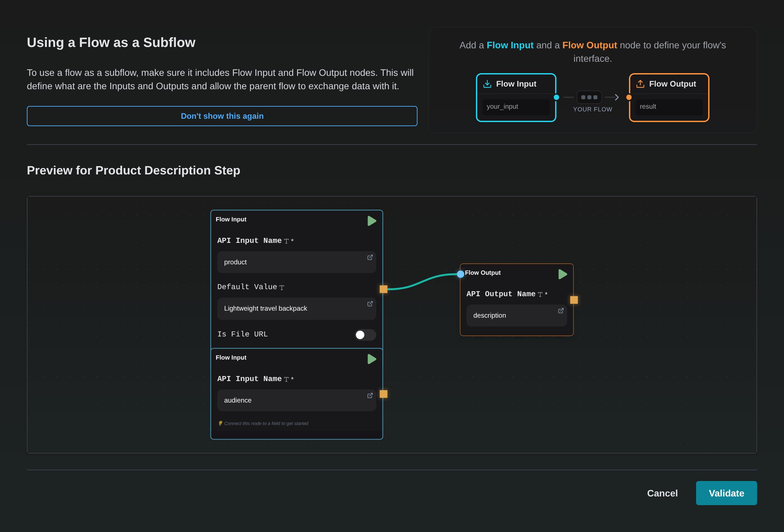The height and width of the screenshot is (532, 784).
Task: Click orange output handle of audience node
Action: tap(384, 394)
